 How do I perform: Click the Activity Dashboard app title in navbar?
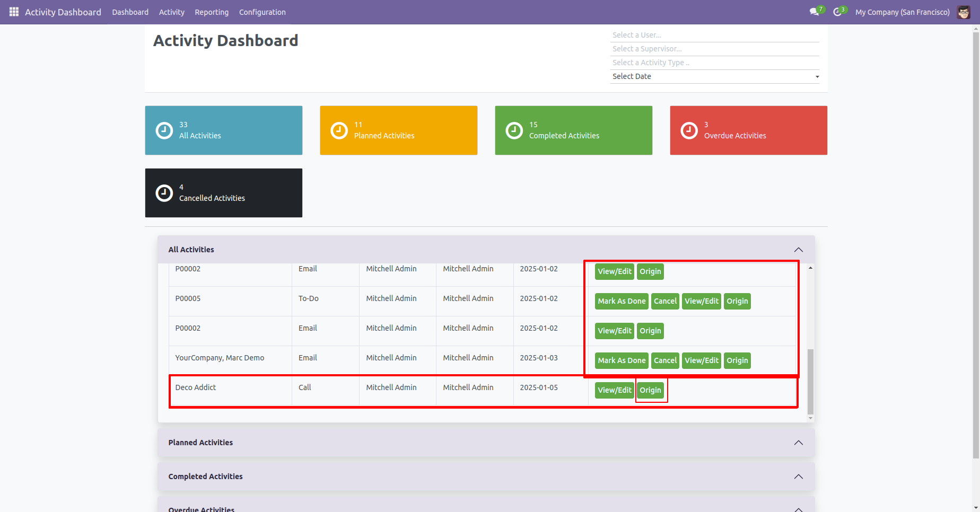click(x=63, y=12)
